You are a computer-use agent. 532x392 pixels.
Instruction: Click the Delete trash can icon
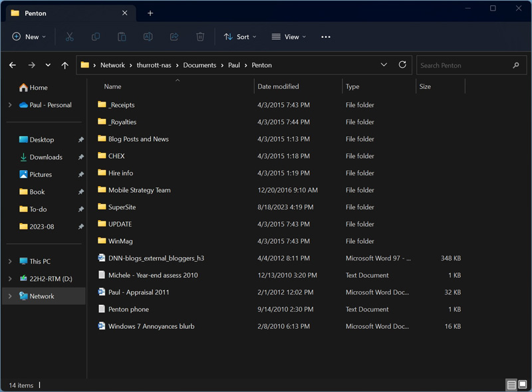(x=200, y=37)
